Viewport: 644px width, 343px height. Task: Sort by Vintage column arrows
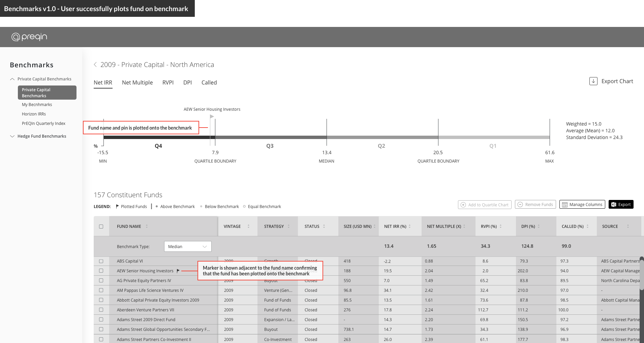point(248,226)
